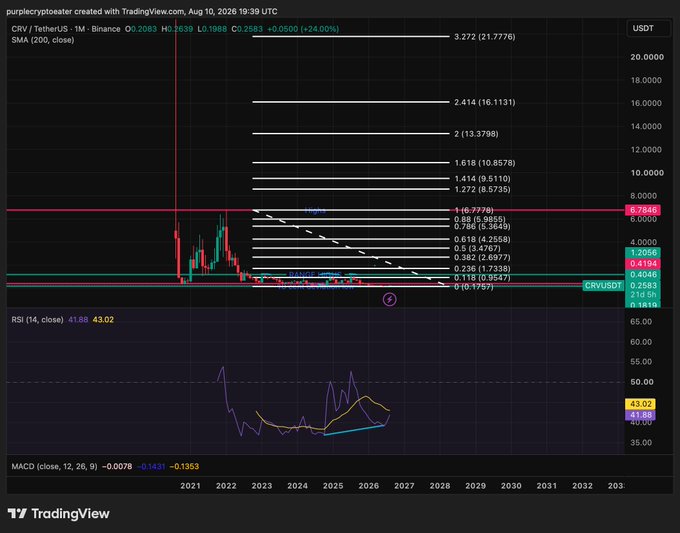
Task: Click the green 0.4046 price label
Action: [x=643, y=275]
